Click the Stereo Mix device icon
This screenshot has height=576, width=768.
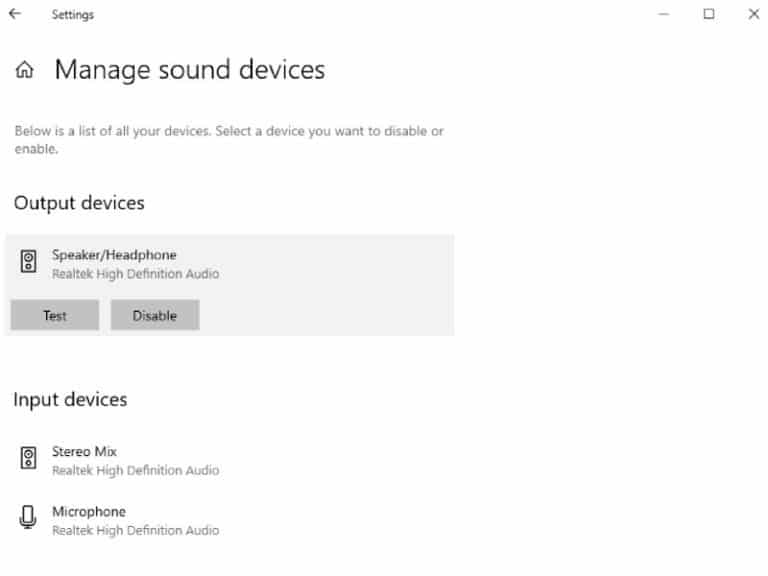tap(29, 459)
